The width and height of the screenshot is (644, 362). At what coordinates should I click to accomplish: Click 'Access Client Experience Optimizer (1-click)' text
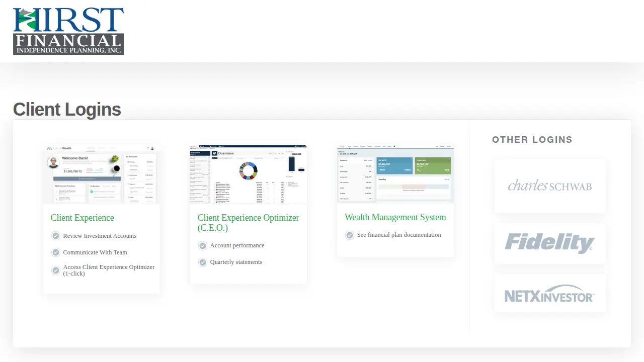point(109,270)
